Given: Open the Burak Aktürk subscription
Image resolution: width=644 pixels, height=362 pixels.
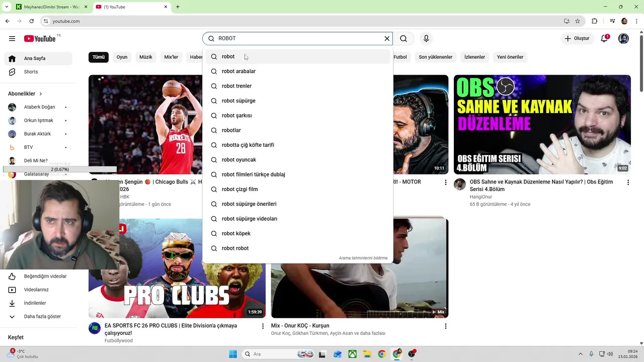Looking at the screenshot, I should tap(38, 134).
